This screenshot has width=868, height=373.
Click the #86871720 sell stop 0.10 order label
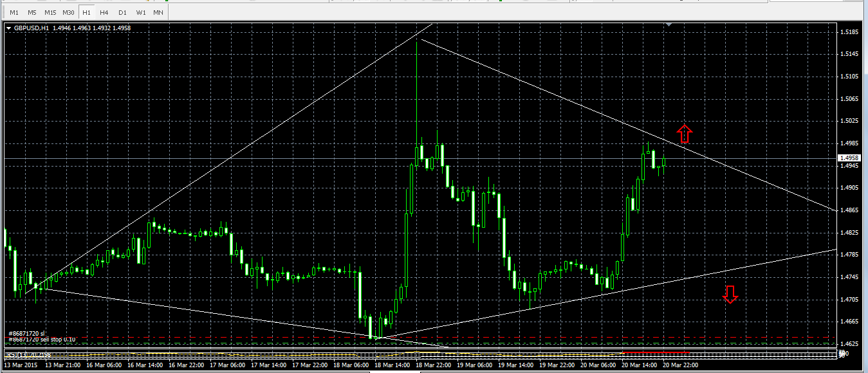coord(42,339)
